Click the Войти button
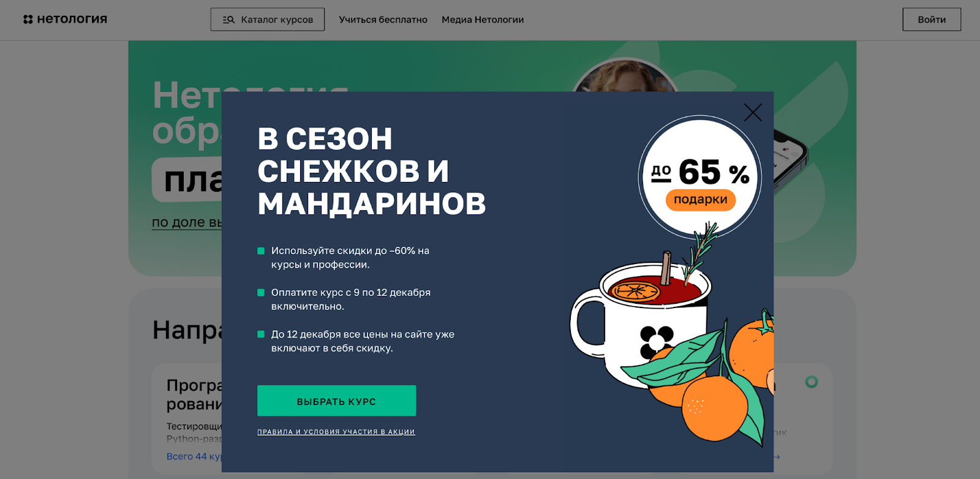 click(932, 20)
